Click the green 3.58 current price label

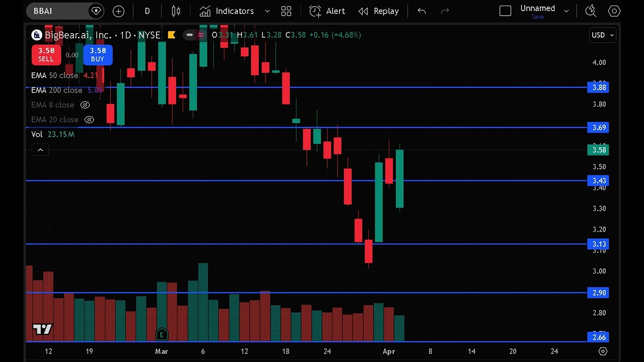(598, 150)
